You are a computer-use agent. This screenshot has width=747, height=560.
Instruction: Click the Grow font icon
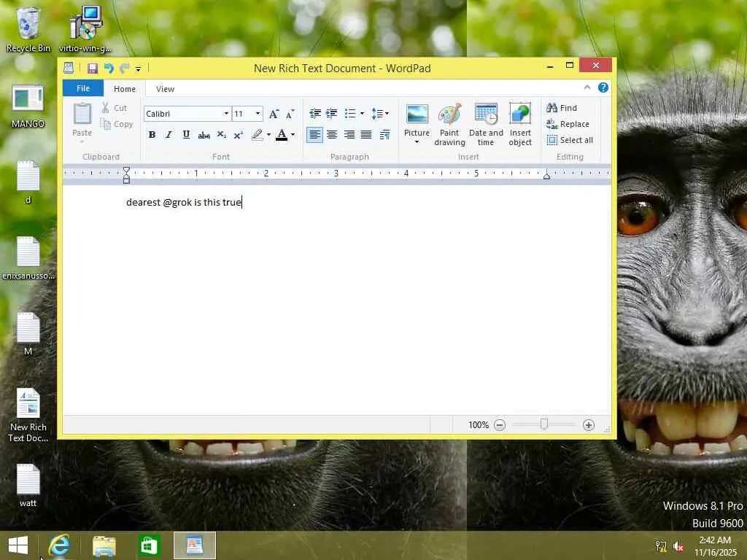(x=274, y=113)
